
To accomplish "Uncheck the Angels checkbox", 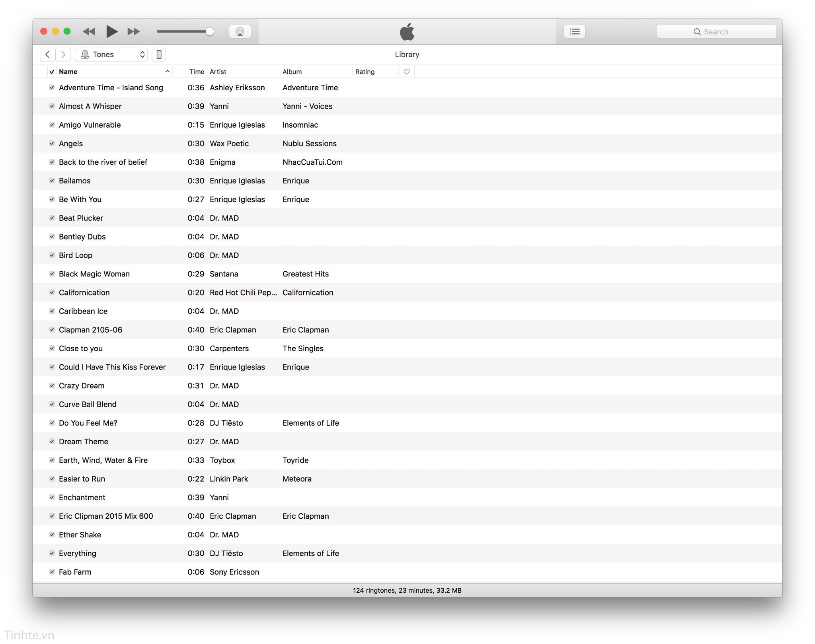I will 52,144.
